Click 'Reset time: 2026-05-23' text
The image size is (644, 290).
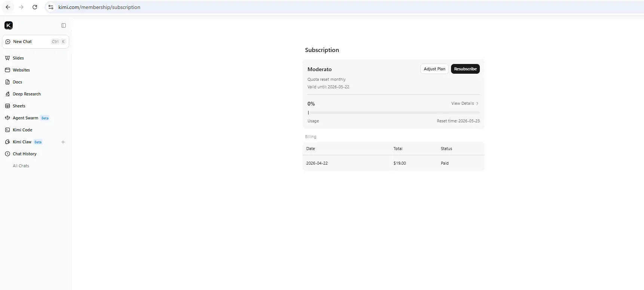coord(458,121)
